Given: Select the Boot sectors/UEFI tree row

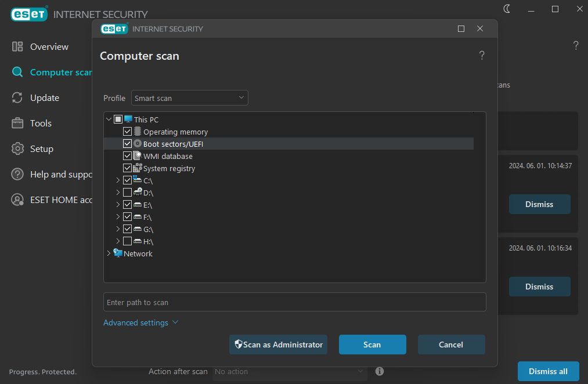Looking at the screenshot, I should coord(288,143).
